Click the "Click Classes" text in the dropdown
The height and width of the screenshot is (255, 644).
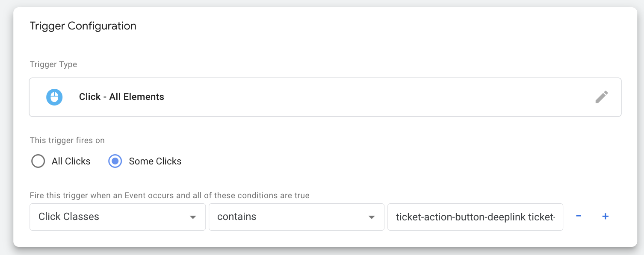(x=69, y=217)
